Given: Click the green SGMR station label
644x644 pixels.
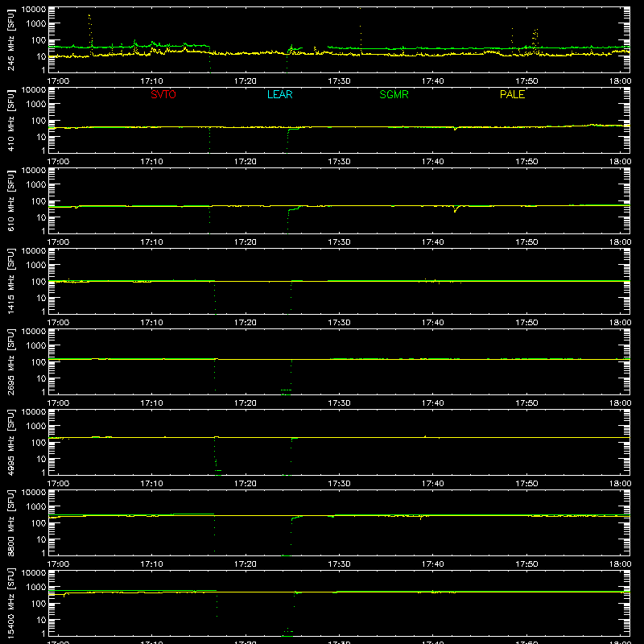Looking at the screenshot, I should (394, 94).
